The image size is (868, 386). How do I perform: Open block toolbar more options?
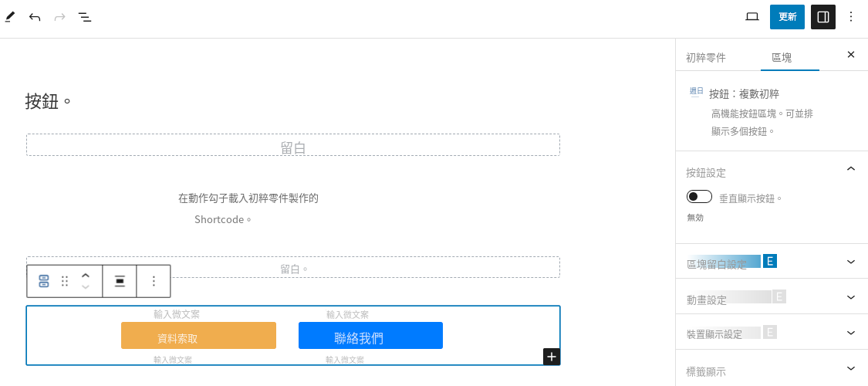(x=154, y=281)
